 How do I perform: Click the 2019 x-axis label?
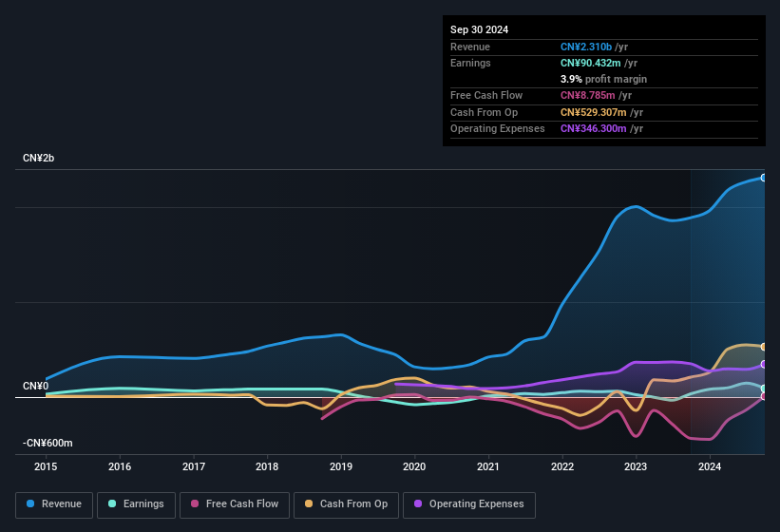(x=341, y=466)
